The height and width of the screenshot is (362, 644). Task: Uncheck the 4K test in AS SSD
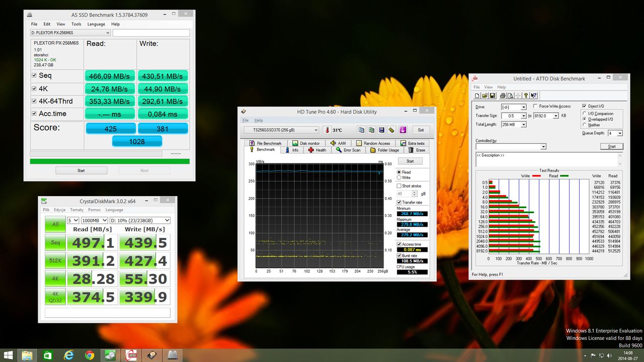point(34,88)
